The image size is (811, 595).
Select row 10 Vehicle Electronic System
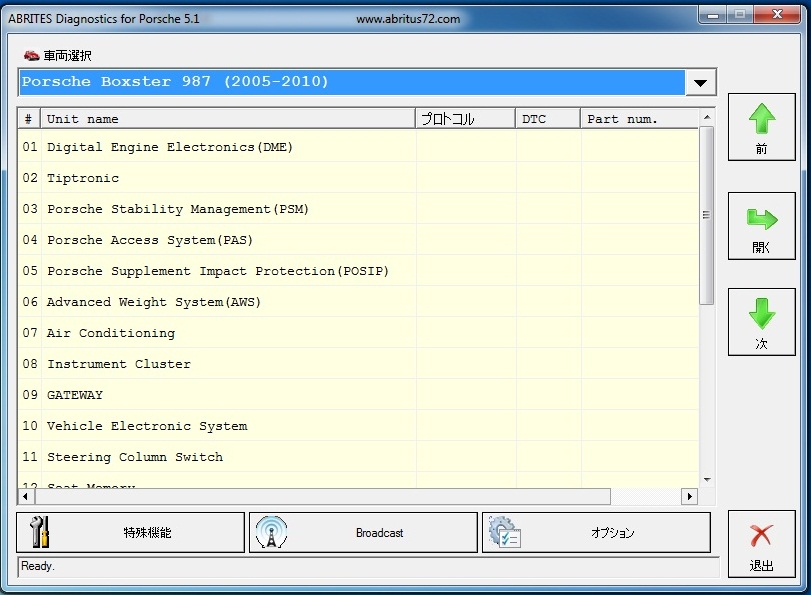click(358, 426)
